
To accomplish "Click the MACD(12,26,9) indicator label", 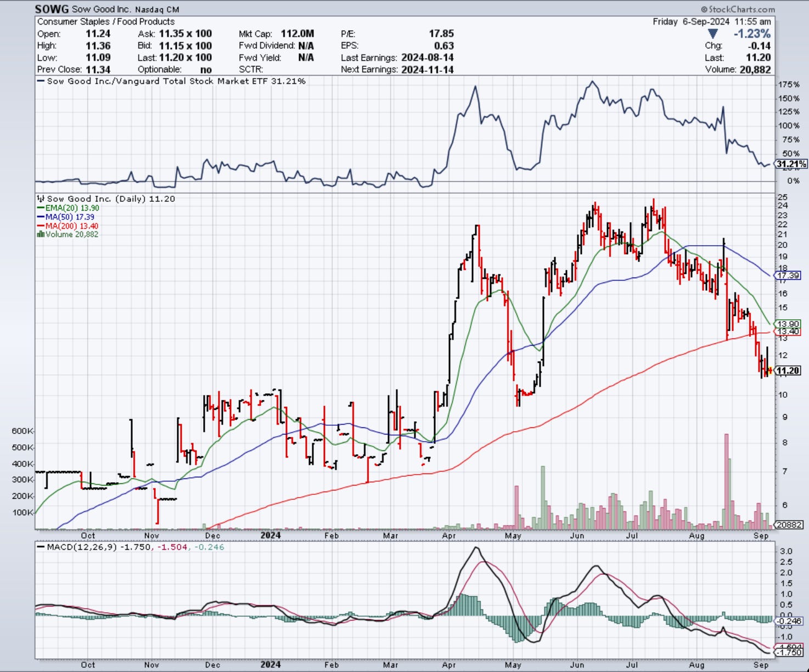I will point(81,547).
